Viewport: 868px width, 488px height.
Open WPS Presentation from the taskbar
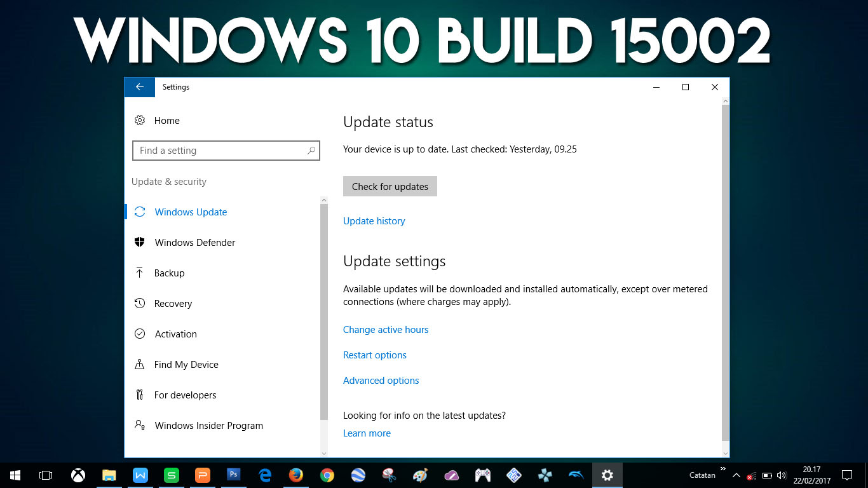203,475
